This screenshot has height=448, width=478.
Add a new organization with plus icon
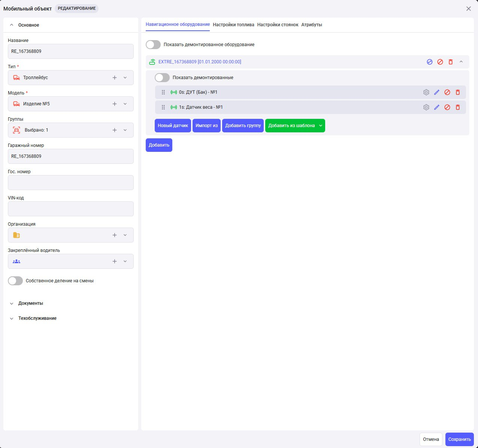pos(115,235)
